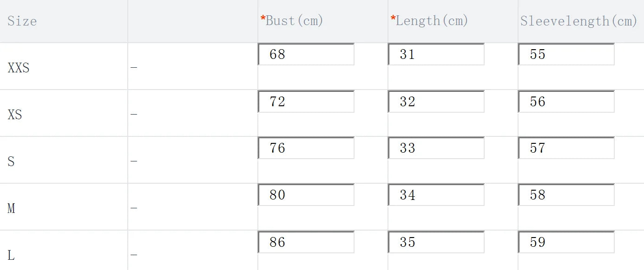This screenshot has height=270, width=644.
Task: Select the Length input showing 33
Action: [x=436, y=148]
